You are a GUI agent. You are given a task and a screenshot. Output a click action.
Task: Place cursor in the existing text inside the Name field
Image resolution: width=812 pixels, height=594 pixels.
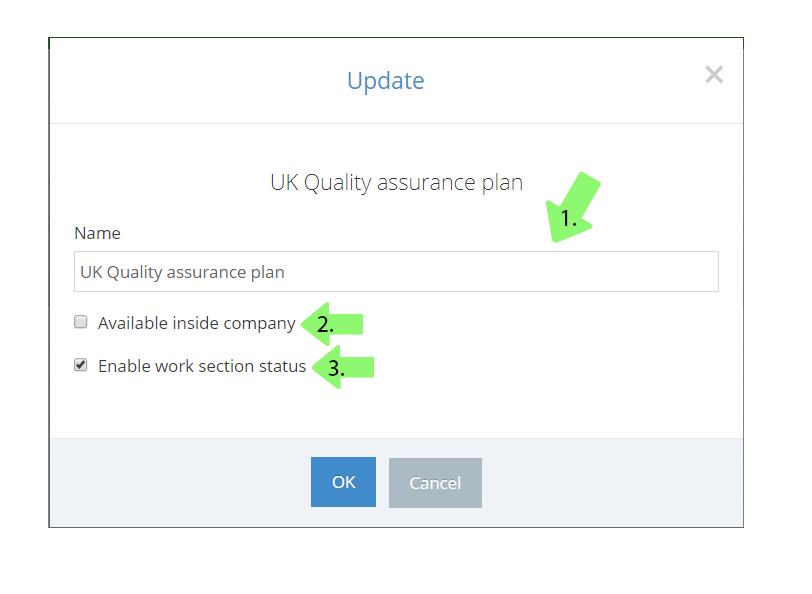(182, 272)
